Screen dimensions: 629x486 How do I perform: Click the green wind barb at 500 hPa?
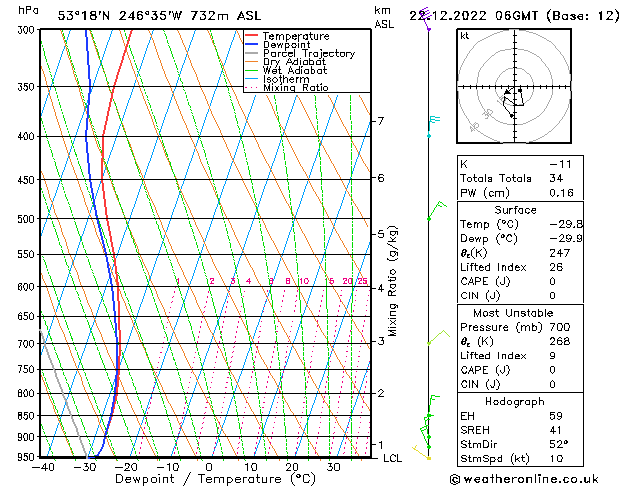point(435,210)
